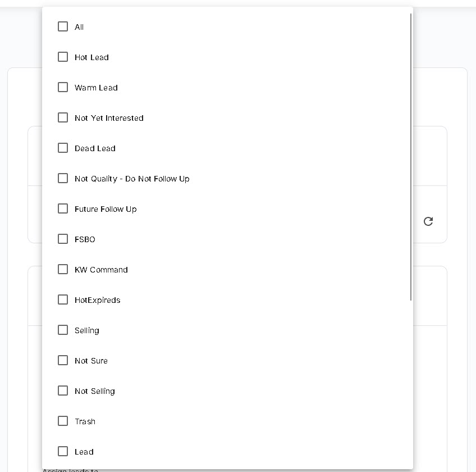Select the FSBO checkbox
The height and width of the screenshot is (472, 476).
63,239
